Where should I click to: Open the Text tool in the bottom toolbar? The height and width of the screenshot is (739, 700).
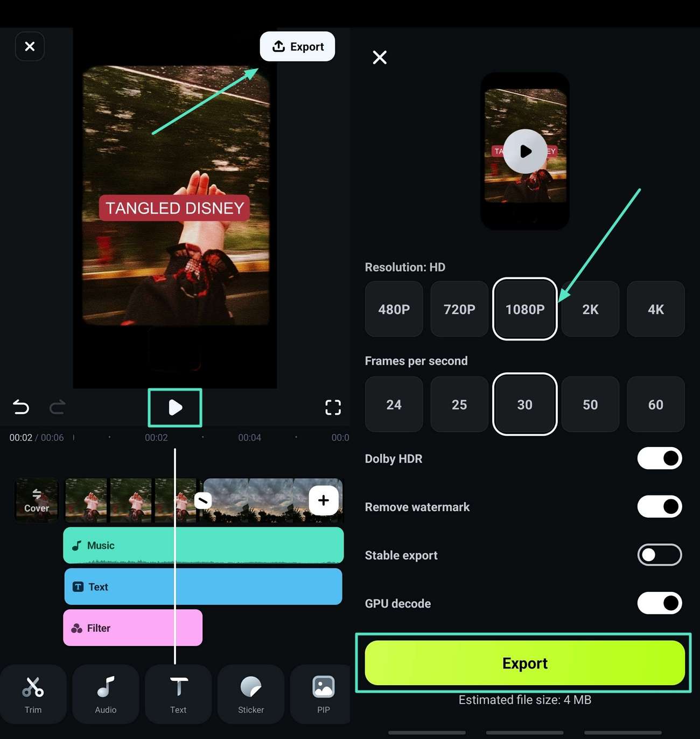178,694
